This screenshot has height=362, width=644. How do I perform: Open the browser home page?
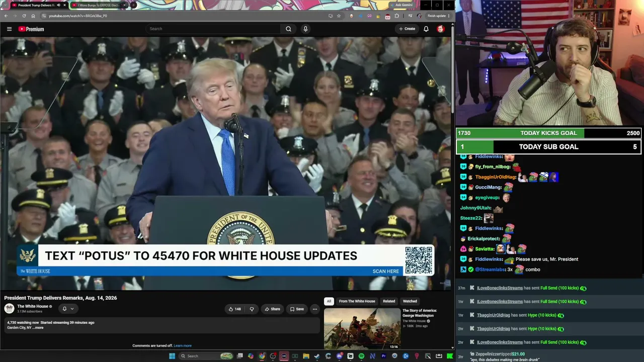click(33, 16)
